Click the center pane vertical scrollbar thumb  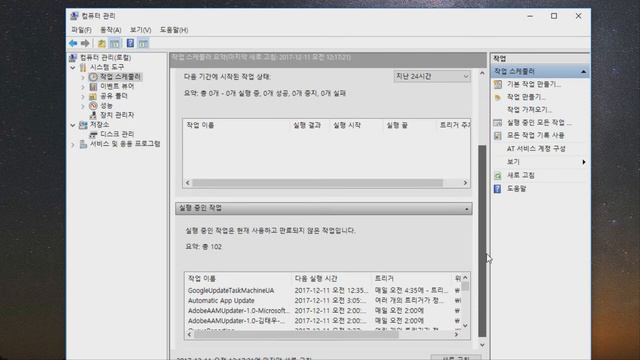(x=482, y=241)
